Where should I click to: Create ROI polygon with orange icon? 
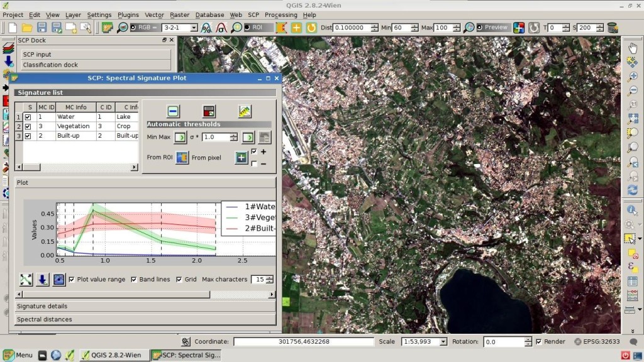[281, 28]
